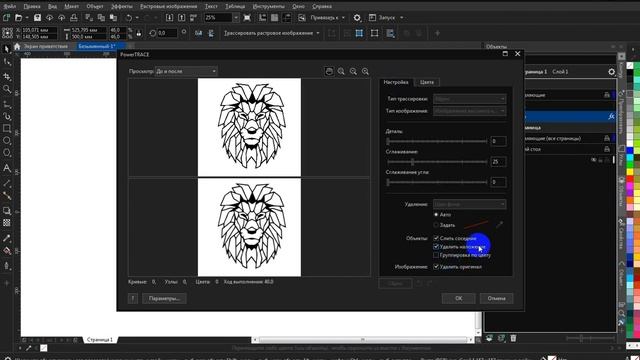Viewport: 640px width, 360px height.
Task: Select the Pan hand tool in PowerTRACE
Action: 329,71
